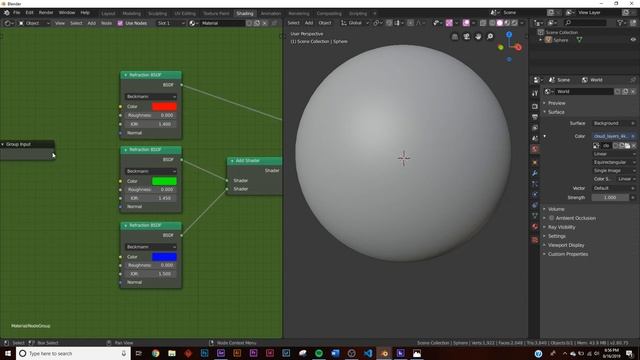Open the Slot 1 material slot dropdown
Image resolution: width=640 pixels, height=360 pixels.
171,23
